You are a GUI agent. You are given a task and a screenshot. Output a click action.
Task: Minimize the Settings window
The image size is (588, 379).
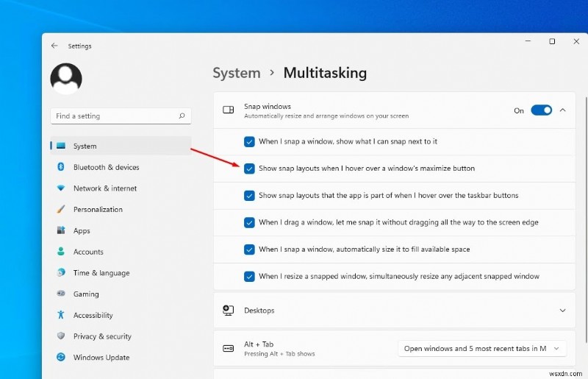[x=528, y=41]
